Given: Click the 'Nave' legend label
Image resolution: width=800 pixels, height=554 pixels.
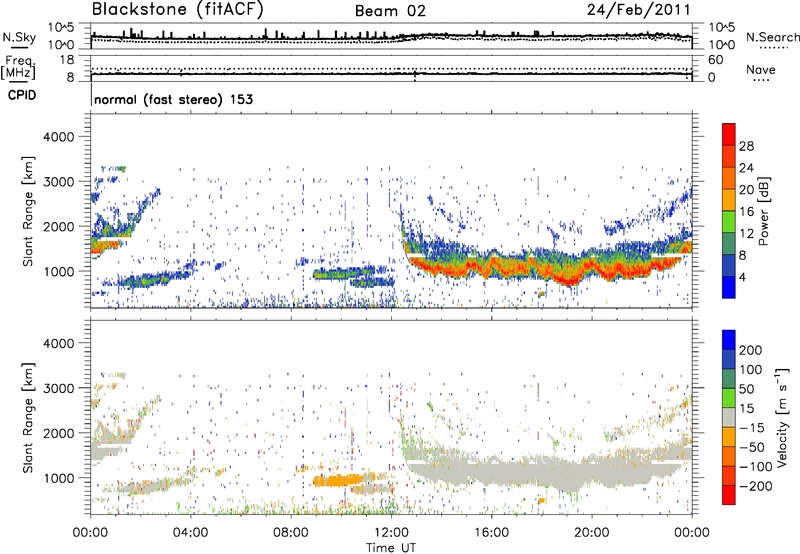Looking at the screenshot, I should pos(761,69).
